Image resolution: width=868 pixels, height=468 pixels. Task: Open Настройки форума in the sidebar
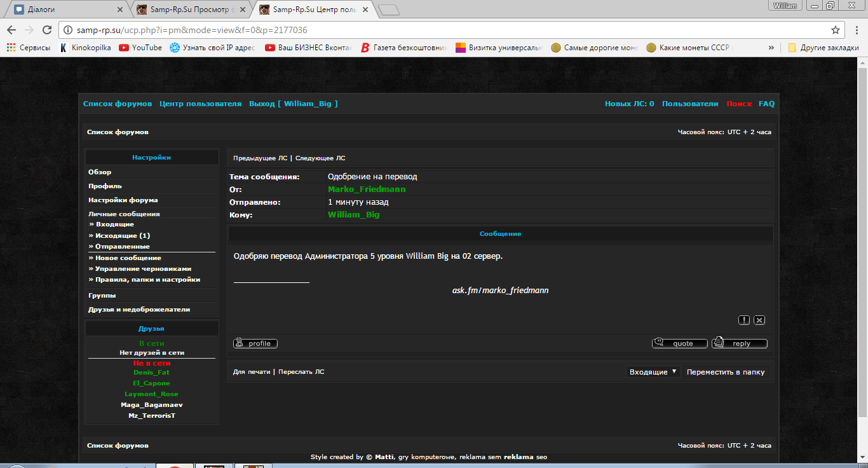tap(123, 200)
